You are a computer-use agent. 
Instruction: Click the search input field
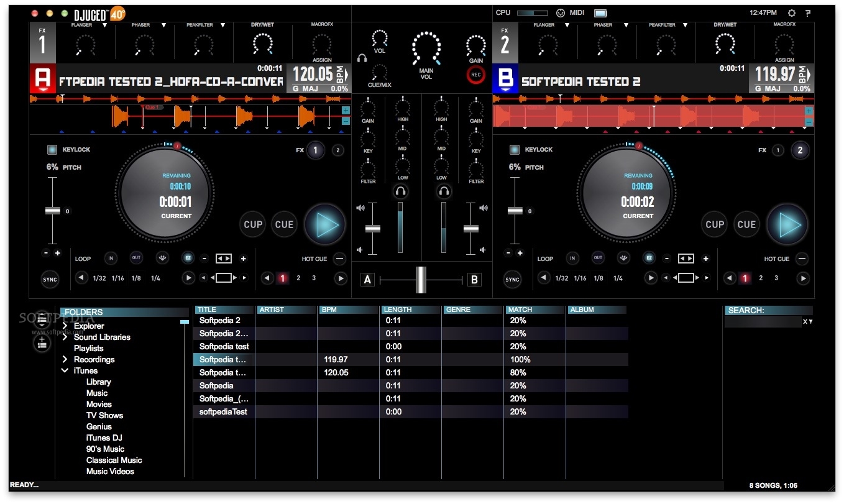tap(762, 322)
